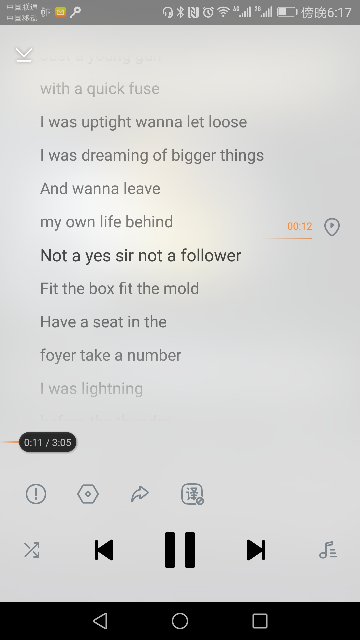Skip to previous track
The width and height of the screenshot is (360, 640).
pyautogui.click(x=104, y=550)
